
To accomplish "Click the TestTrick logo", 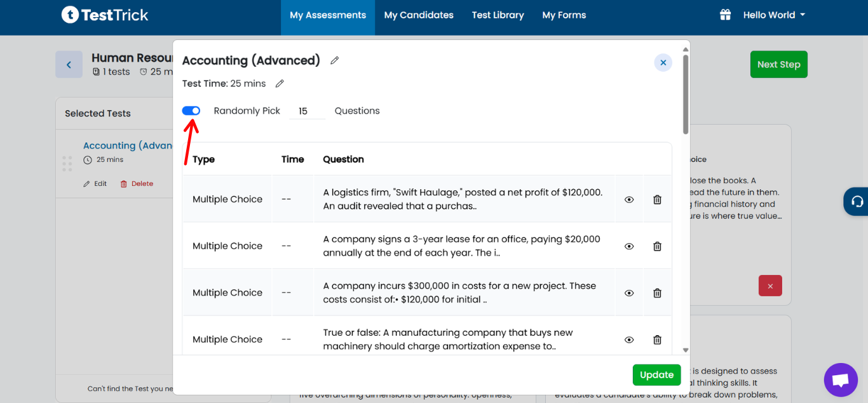I will [105, 15].
